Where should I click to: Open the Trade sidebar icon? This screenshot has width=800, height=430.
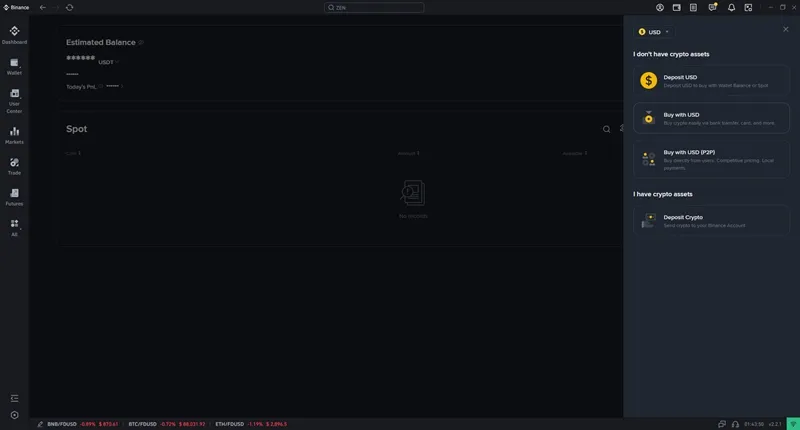coord(14,166)
